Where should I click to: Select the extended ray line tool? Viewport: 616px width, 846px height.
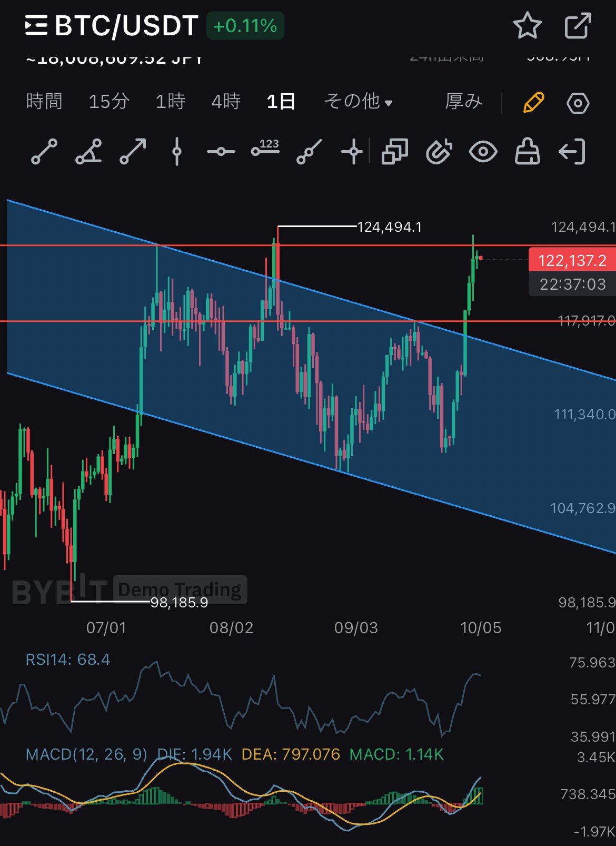(309, 152)
